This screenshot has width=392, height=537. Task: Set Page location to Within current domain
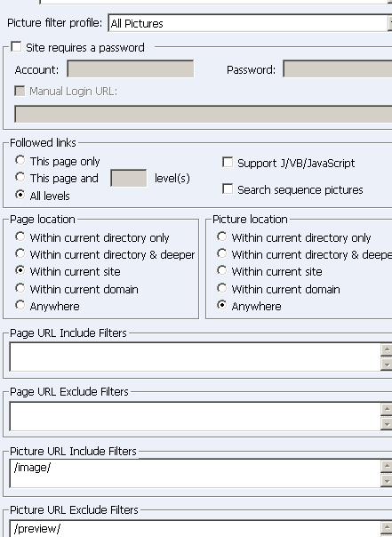[x=20, y=288]
